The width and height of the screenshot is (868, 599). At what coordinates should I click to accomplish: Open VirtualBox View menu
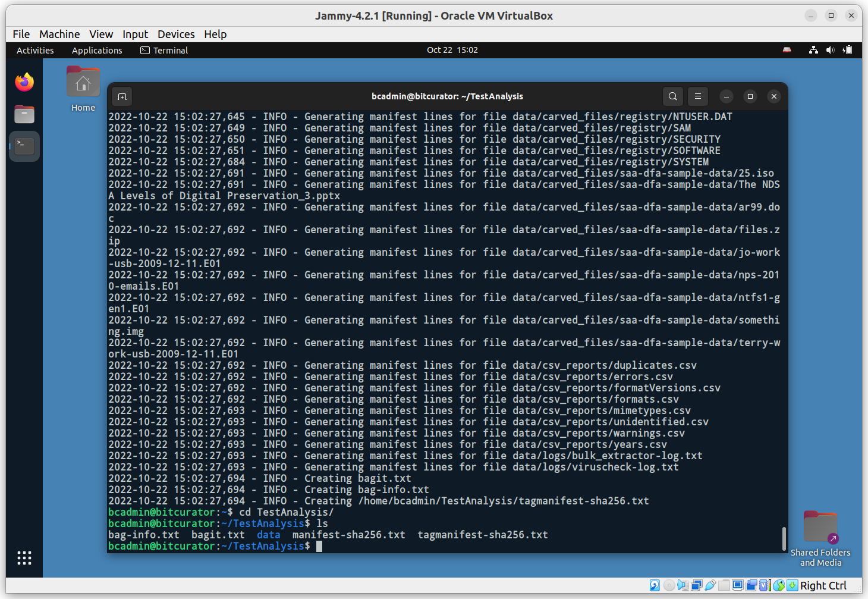[x=101, y=34]
